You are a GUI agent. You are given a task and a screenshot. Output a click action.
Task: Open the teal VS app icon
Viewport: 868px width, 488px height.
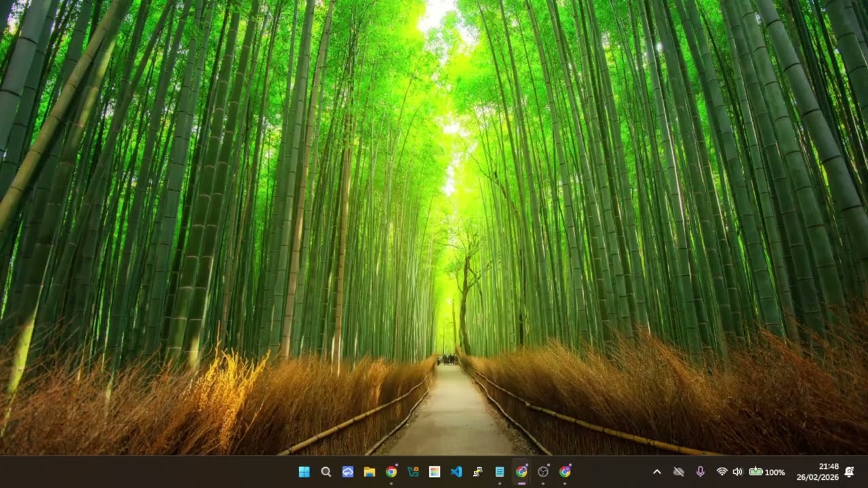pyautogui.click(x=413, y=472)
